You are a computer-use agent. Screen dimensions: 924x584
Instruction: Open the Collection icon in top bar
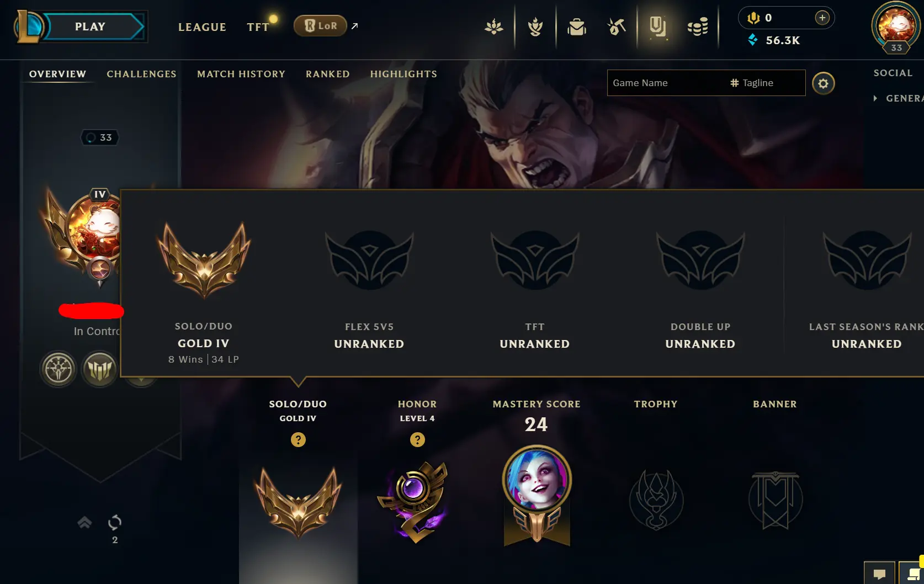coord(657,26)
